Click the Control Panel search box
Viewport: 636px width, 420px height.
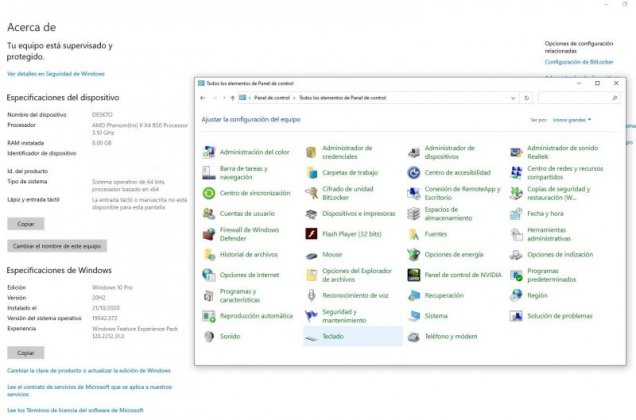(x=579, y=98)
